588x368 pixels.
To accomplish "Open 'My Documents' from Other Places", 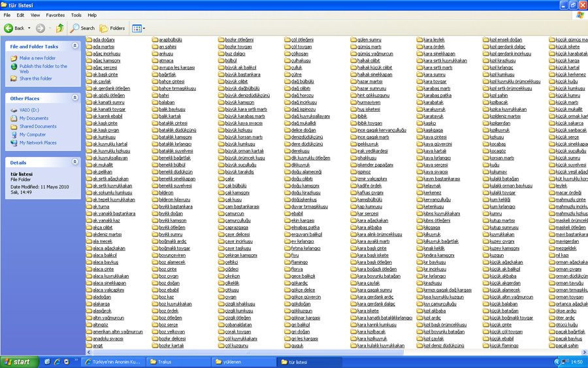I will click(x=33, y=118).
